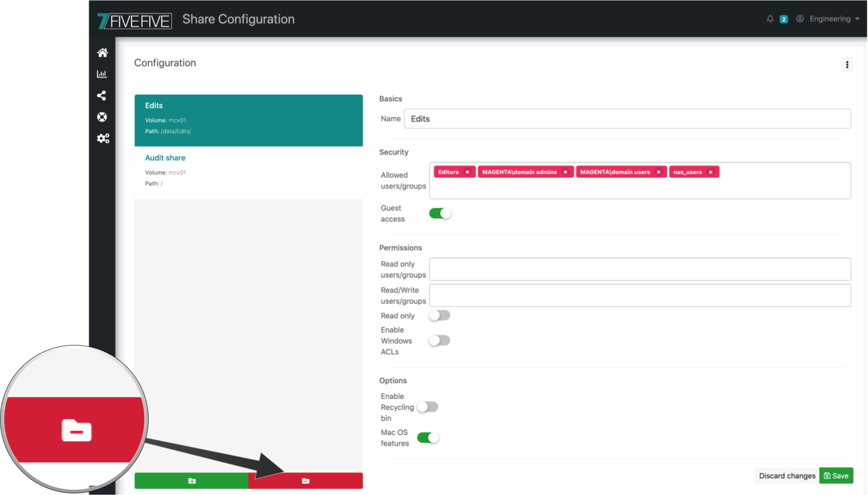Open the Home page from sidebar
Image resolution: width=868 pixels, height=495 pixels.
[102, 53]
